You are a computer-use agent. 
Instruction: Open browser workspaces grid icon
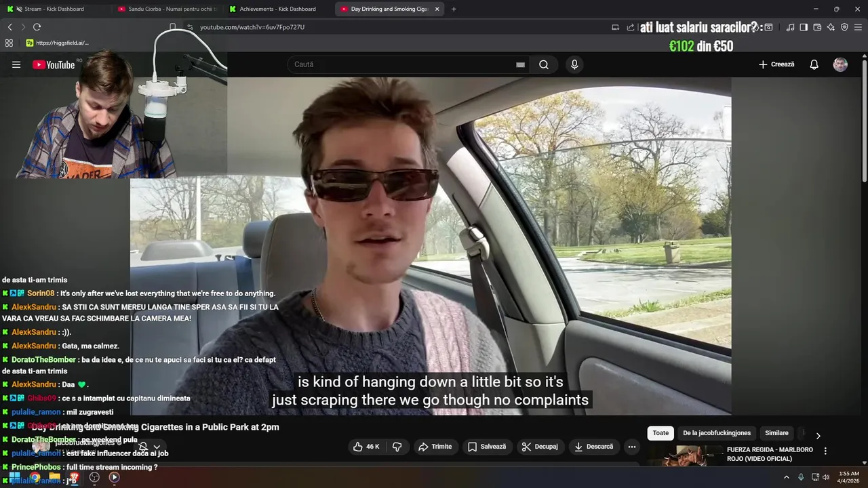pos(9,43)
